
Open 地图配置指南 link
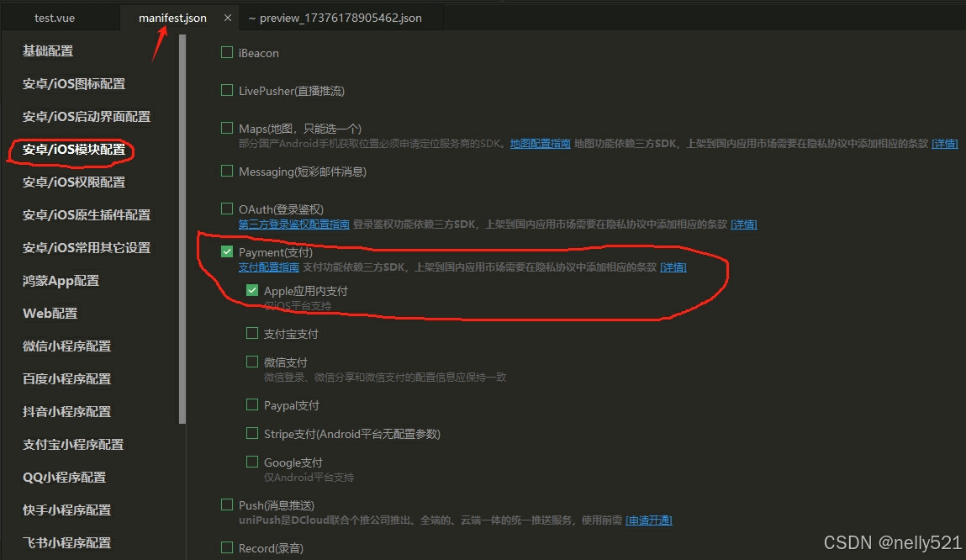541,144
